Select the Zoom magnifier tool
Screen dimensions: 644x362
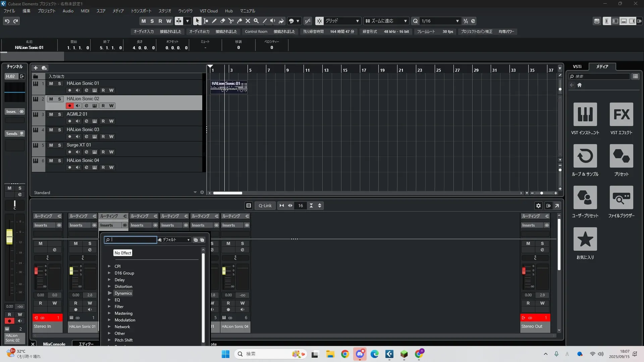coord(256,21)
